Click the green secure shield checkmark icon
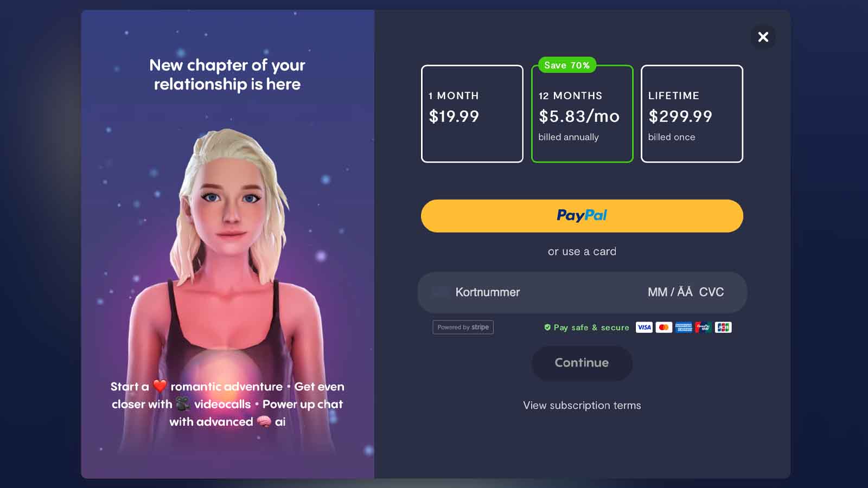 pos(547,327)
